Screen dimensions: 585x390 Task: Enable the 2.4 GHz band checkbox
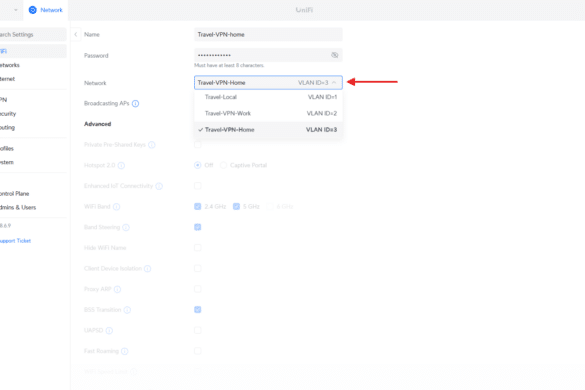click(198, 206)
